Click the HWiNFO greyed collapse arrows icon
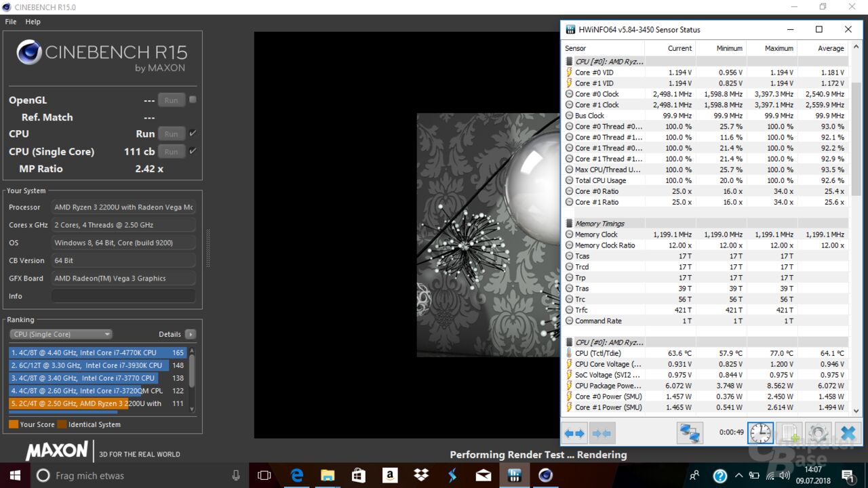 click(601, 432)
